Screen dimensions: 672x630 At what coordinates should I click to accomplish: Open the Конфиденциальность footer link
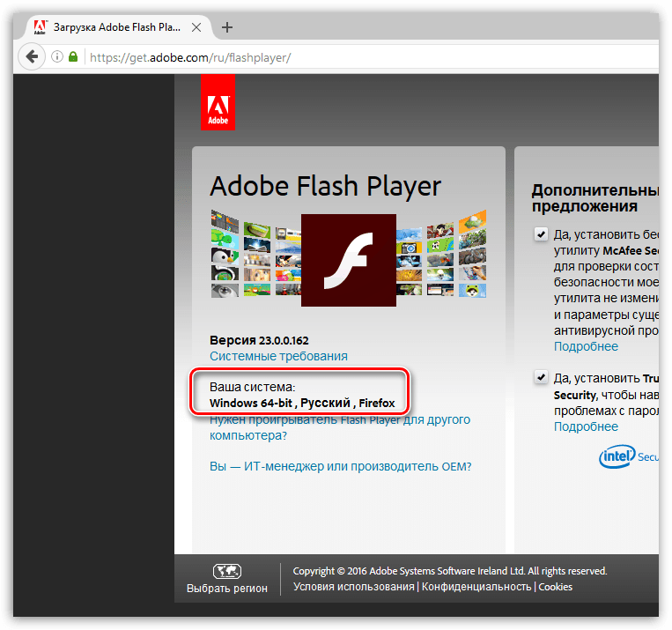pos(476,587)
